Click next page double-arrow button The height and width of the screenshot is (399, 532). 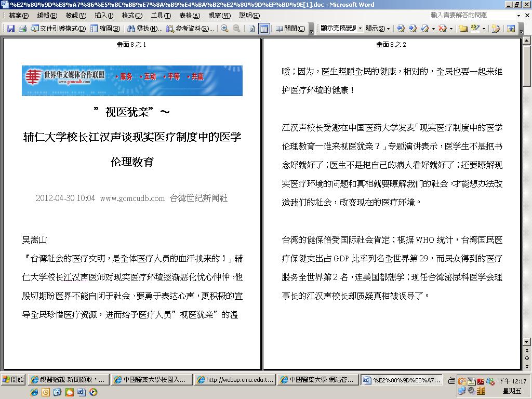pyautogui.click(x=527, y=366)
